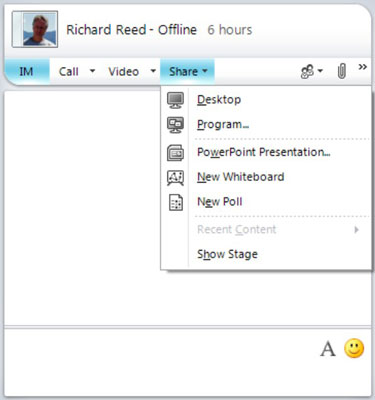Click the paperclip attachment icon

341,71
